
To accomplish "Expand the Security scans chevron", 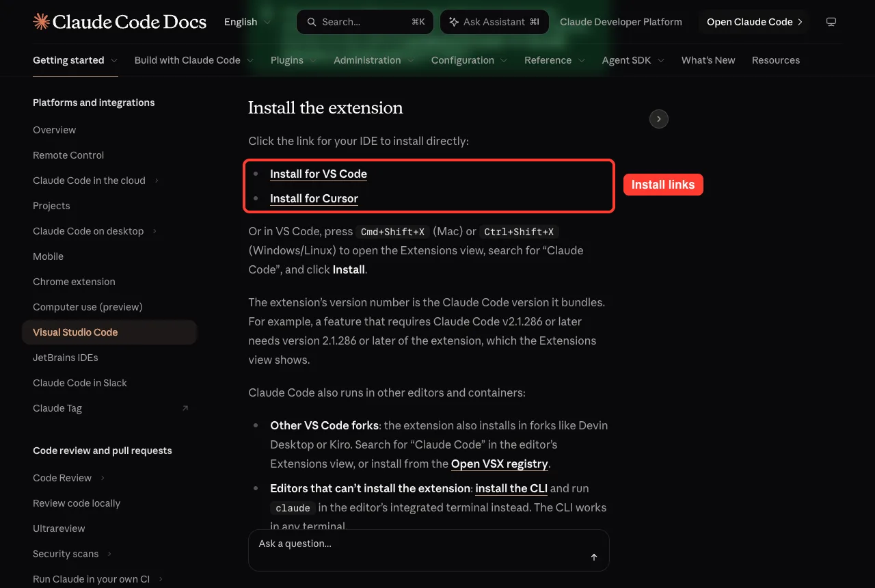I will coord(109,554).
